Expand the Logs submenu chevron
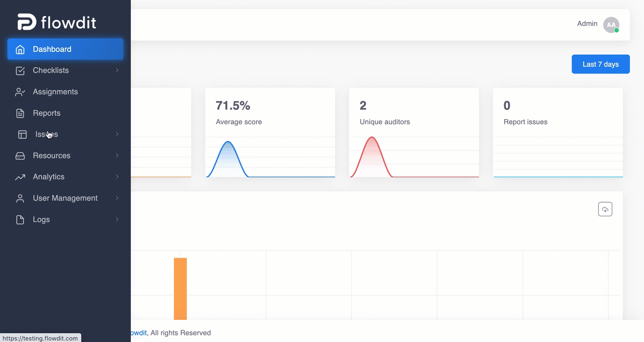 click(x=117, y=219)
